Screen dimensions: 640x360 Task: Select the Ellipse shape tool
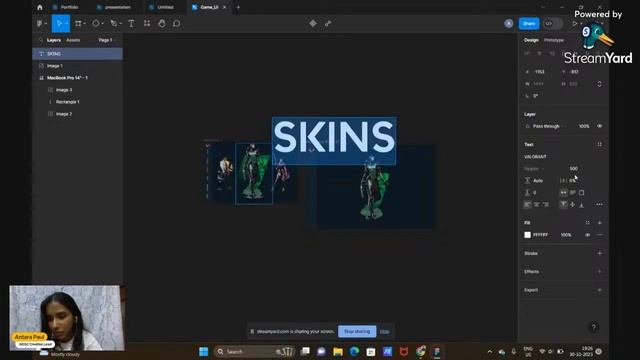(x=96, y=24)
